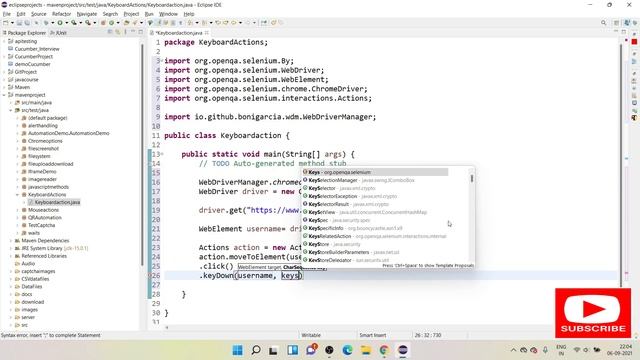Close the Keyboardaction.java editor tab
The image size is (640, 360).
(x=207, y=33)
